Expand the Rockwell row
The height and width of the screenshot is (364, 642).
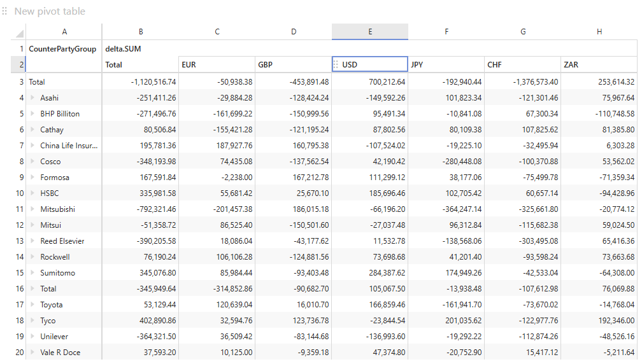(x=32, y=257)
